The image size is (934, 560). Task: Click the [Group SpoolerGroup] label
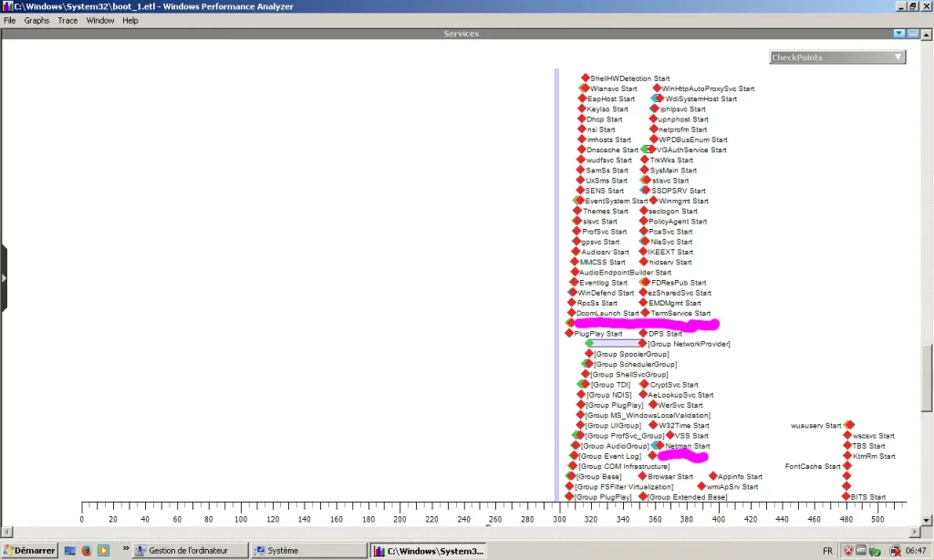click(631, 354)
